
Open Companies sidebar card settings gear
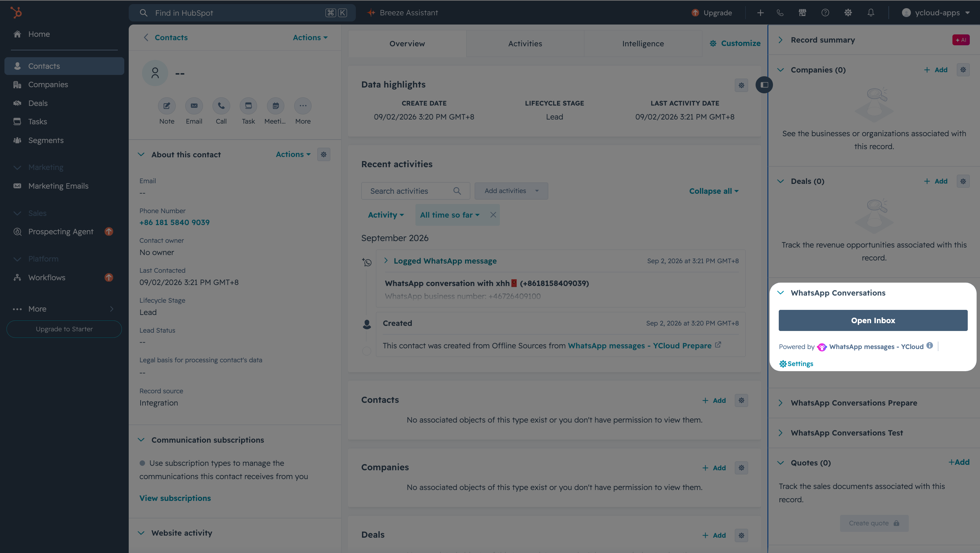point(963,69)
